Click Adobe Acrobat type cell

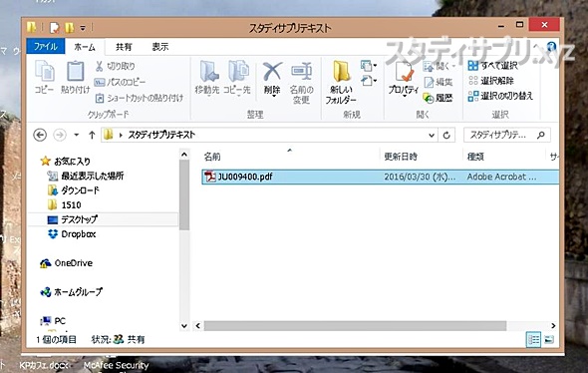pos(501,177)
